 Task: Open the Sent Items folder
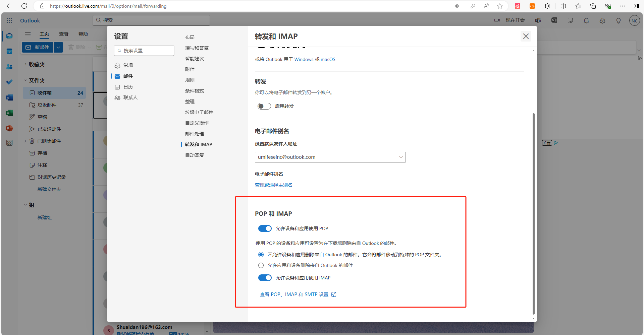54,129
